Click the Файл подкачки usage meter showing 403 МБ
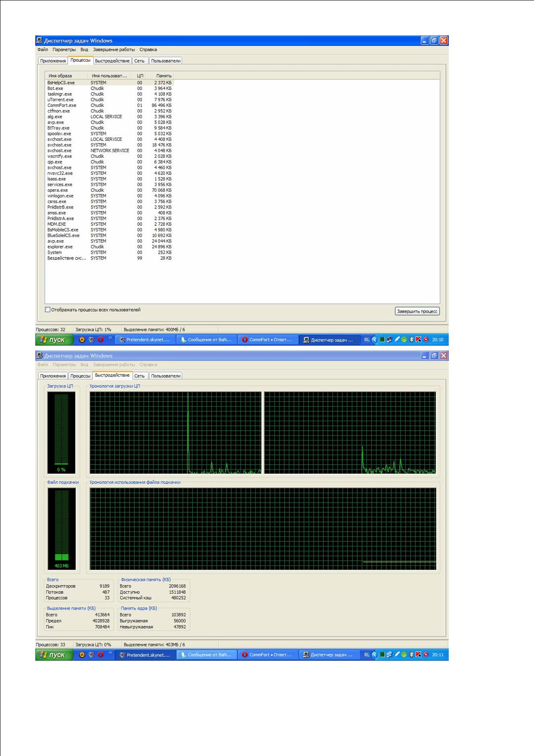Viewport: 534px width, 756px height. (62, 528)
